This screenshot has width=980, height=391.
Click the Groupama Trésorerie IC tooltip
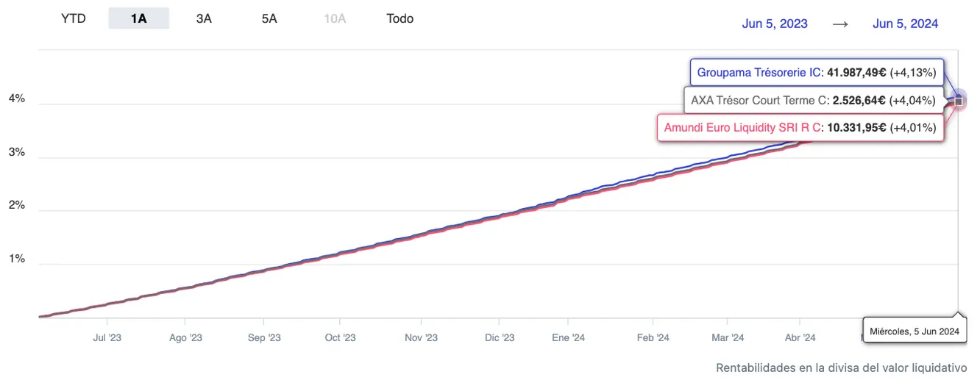(x=816, y=73)
